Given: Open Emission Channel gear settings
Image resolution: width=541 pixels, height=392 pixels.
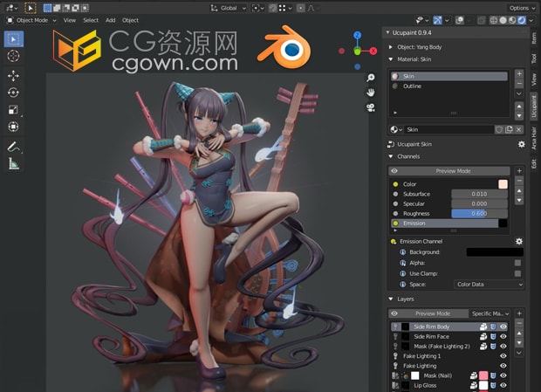Looking at the screenshot, I should click(518, 241).
